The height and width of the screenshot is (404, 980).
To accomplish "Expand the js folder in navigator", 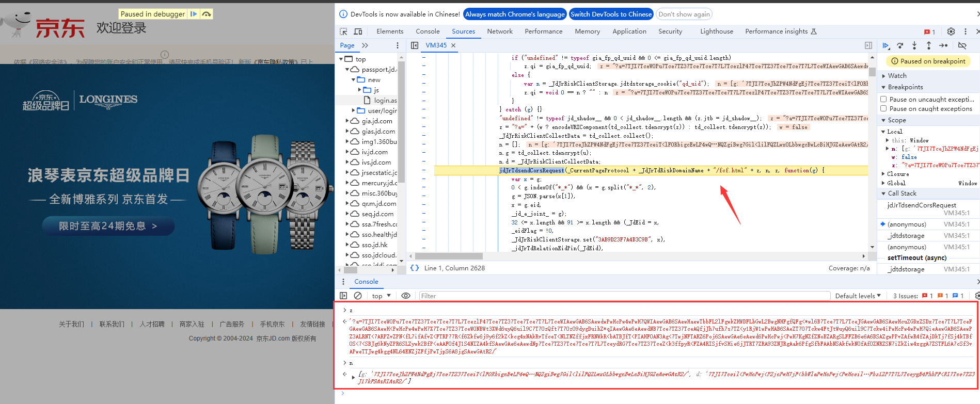I will [x=360, y=90].
